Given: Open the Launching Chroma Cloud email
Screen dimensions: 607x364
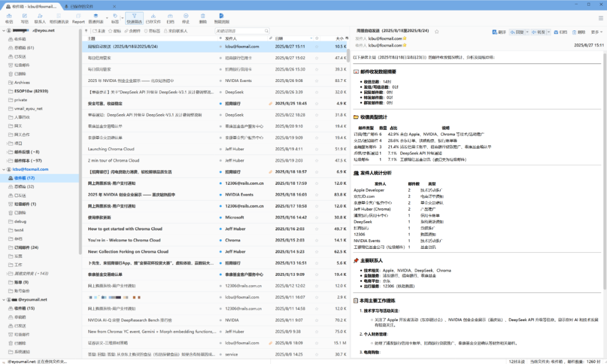Looking at the screenshot, I should [111, 149].
